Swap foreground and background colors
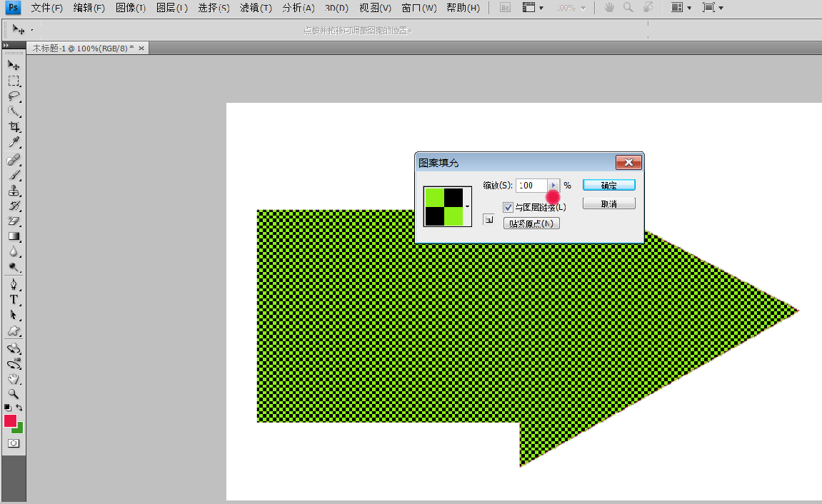The image size is (822, 504). [19, 407]
